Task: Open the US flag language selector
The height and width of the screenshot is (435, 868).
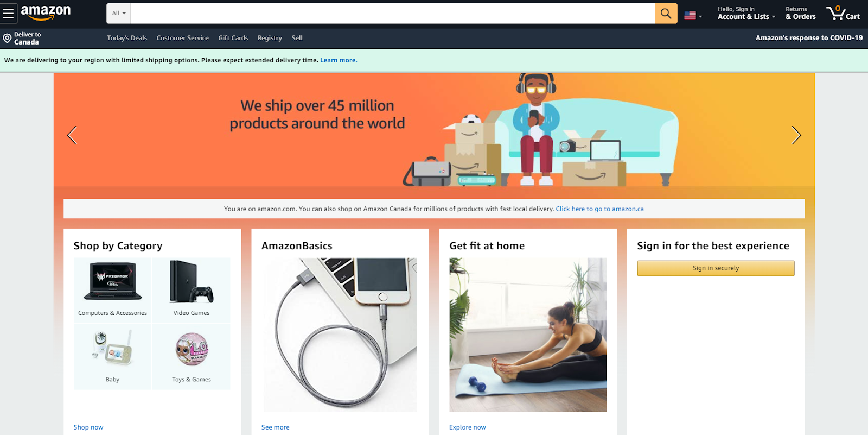Action: (693, 15)
